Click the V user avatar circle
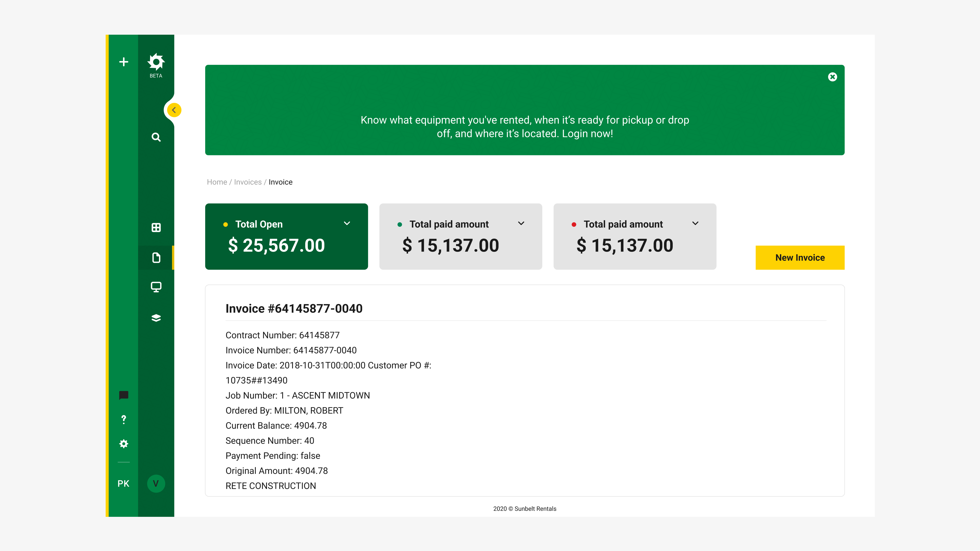Image resolution: width=980 pixels, height=551 pixels. pos(156,484)
